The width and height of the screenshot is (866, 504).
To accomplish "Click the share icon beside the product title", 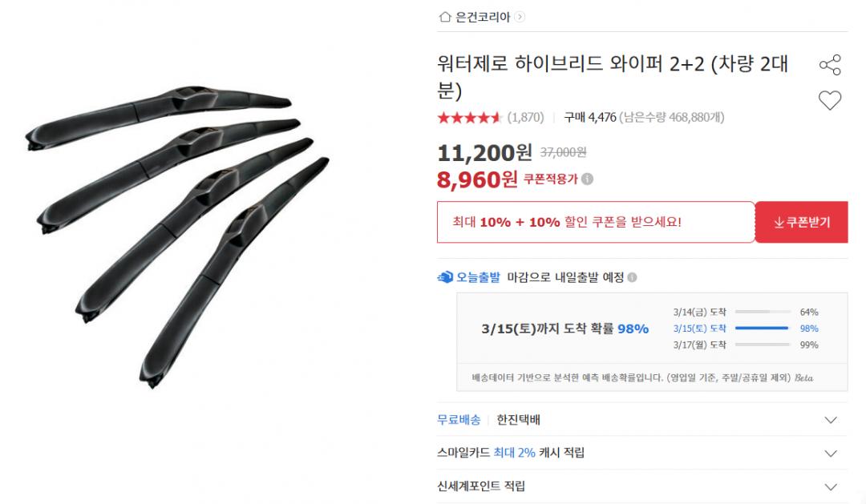I will click(830, 65).
